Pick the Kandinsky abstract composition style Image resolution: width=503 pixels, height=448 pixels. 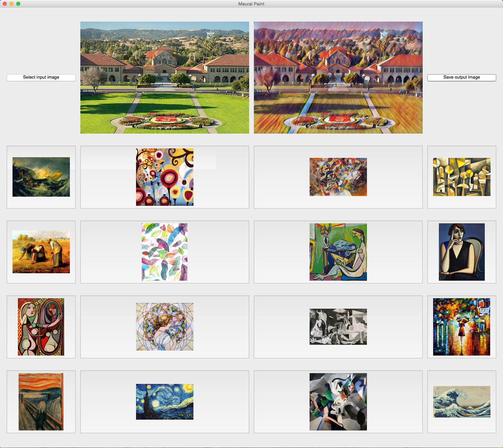click(x=338, y=177)
